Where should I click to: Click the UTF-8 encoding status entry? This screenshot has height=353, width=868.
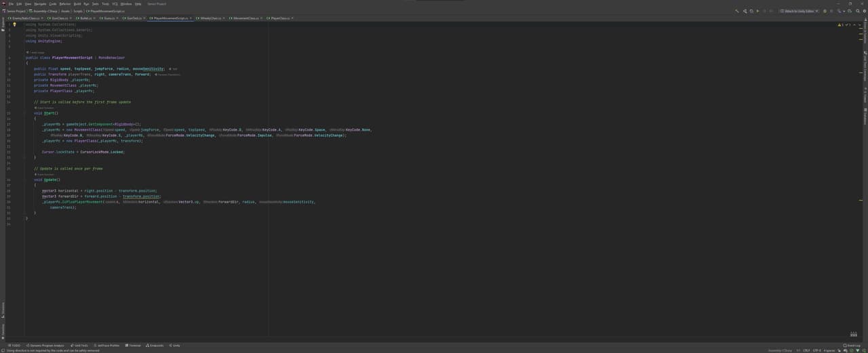pyautogui.click(x=817, y=350)
